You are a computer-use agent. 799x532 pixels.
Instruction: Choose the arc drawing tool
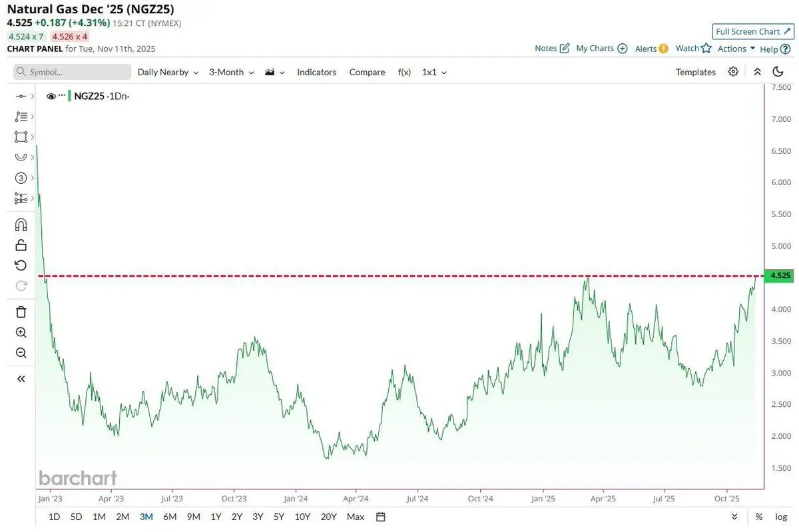(21, 157)
